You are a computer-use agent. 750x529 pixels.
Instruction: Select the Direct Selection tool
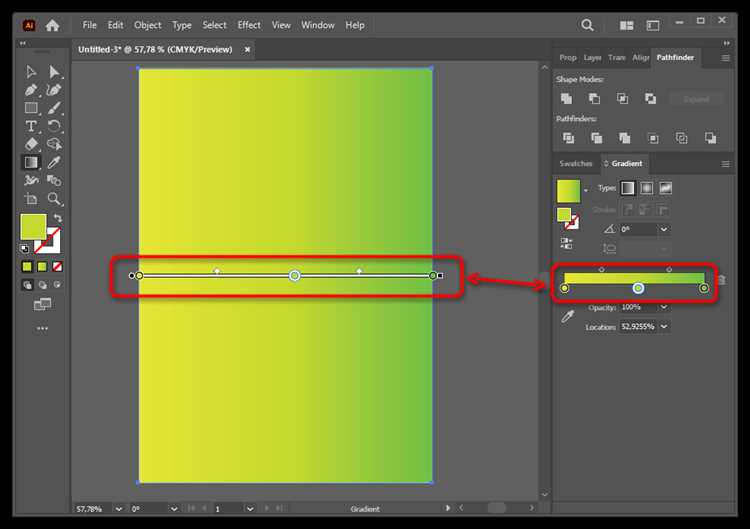(54, 72)
